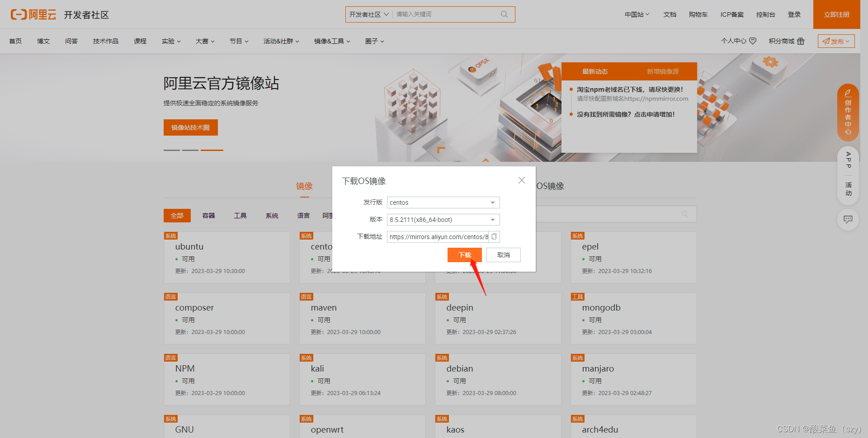Viewport: 868px width, 438px height.
Task: Copy the download URL with the copy icon
Action: [494, 236]
